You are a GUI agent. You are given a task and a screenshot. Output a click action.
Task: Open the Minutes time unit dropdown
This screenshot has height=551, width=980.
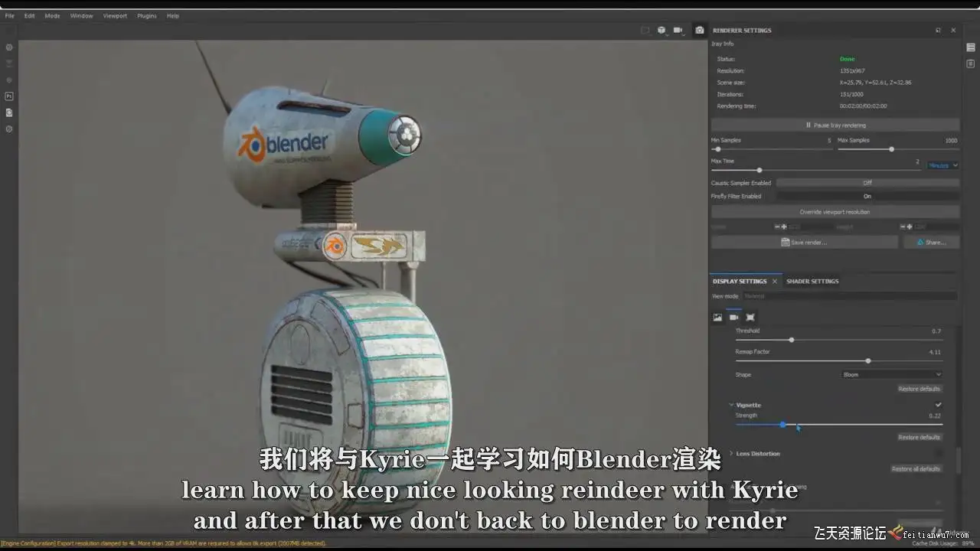[943, 165]
